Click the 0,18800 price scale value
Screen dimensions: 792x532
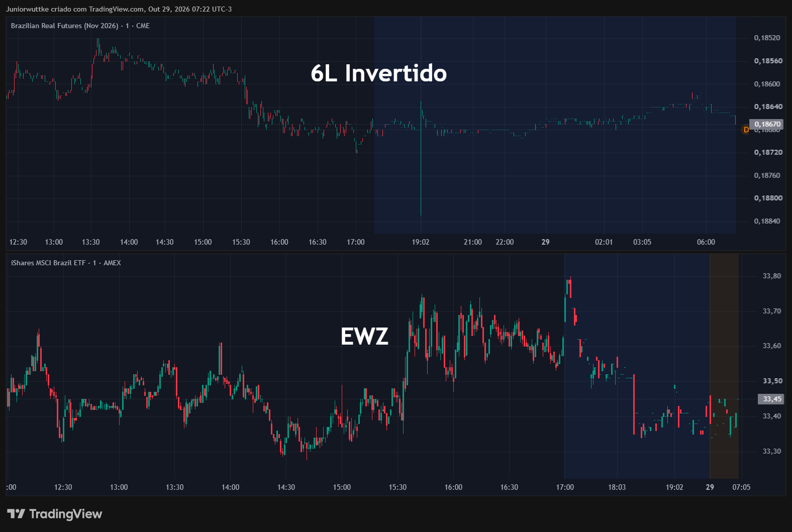768,198
